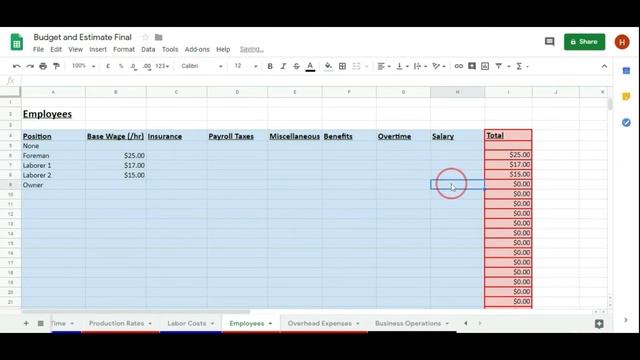The width and height of the screenshot is (640, 360).
Task: Star the Budget and Estimate Final document
Action: [x=145, y=37]
